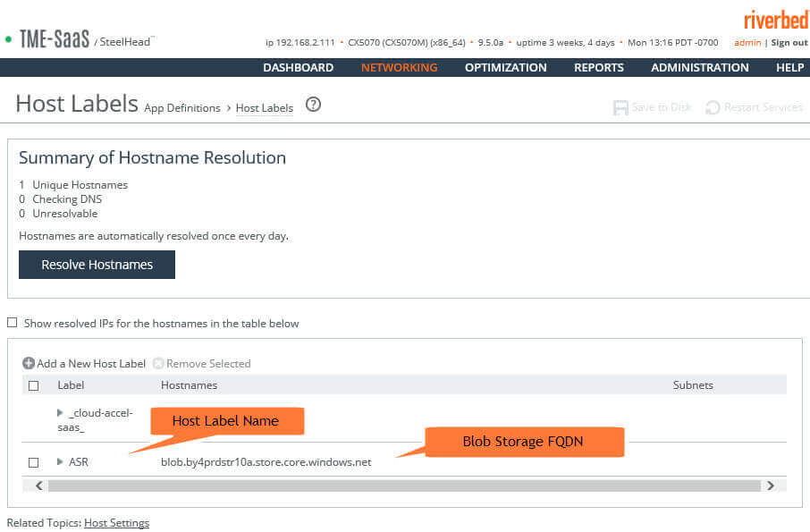
Task: Click the Riverbed logo
Action: pyautogui.click(x=776, y=21)
